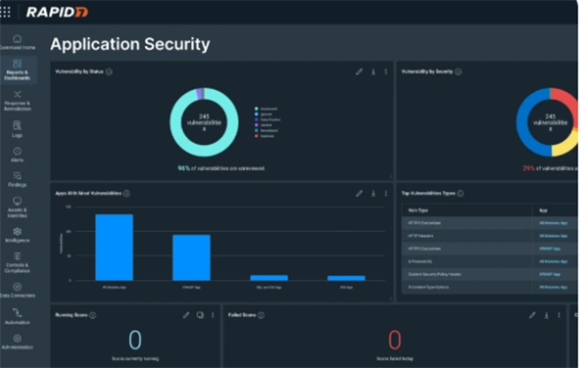Edit the Vulnerability by Status card

click(x=359, y=71)
